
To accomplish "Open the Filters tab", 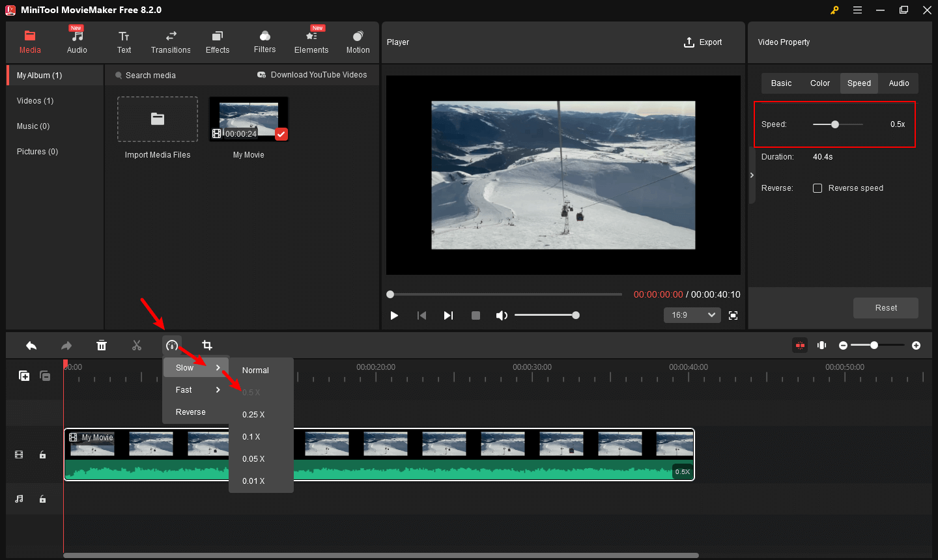I will [264, 42].
